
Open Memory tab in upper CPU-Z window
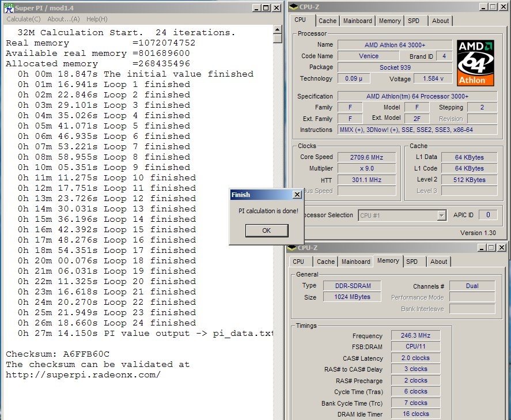tap(390, 21)
